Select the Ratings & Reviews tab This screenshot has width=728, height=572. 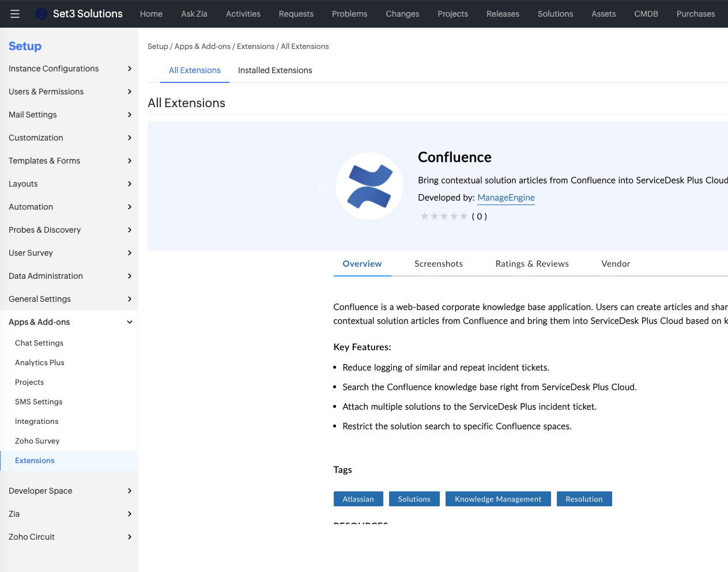[x=532, y=264]
